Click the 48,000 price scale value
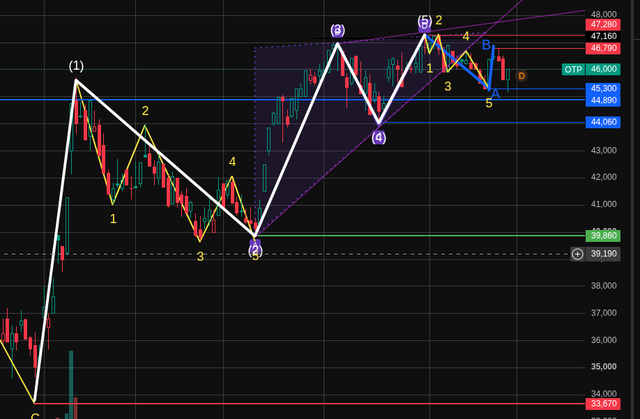 coord(604,15)
